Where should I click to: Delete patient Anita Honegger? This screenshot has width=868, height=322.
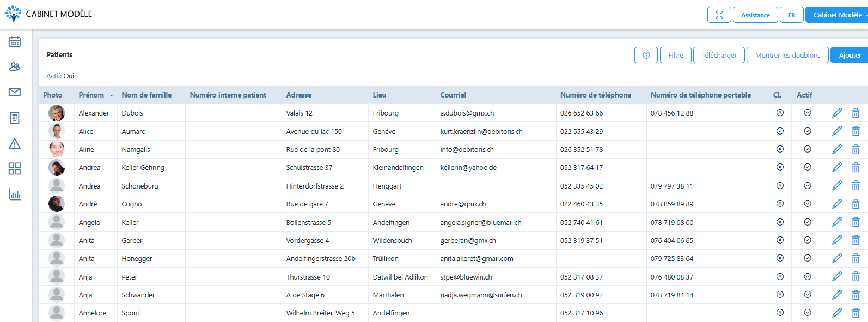coord(855,258)
